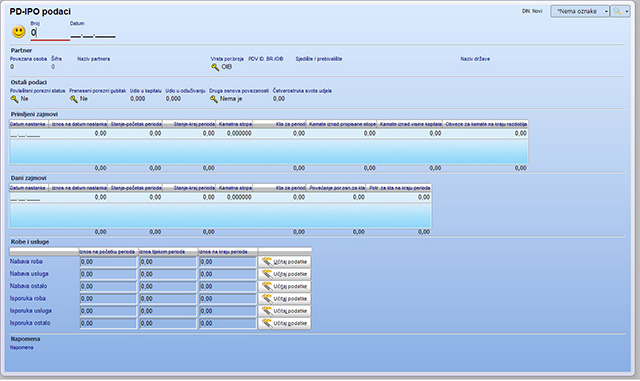Open lookup for Povlašteni porezni status
The width and height of the screenshot is (640, 381).
point(14,99)
